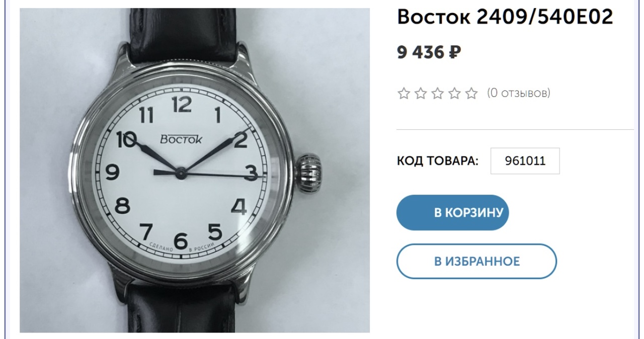The image size is (644, 339).
Task: Click the fourth rating star
Action: 454,94
